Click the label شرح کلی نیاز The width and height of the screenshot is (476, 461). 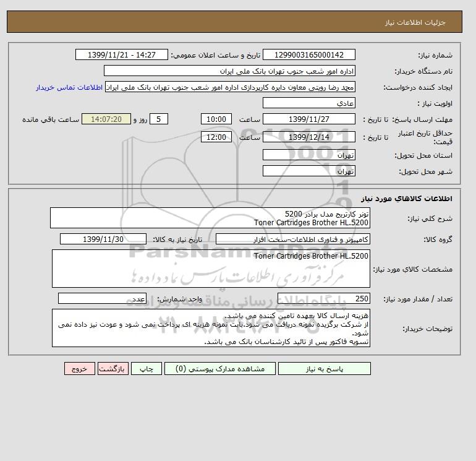click(x=430, y=218)
